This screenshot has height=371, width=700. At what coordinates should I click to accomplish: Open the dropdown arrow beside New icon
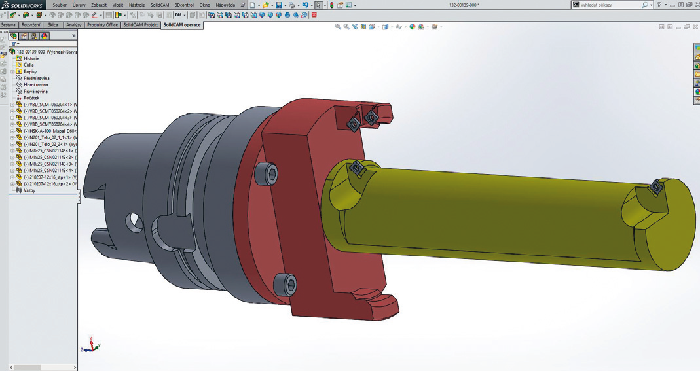pos(259,5)
